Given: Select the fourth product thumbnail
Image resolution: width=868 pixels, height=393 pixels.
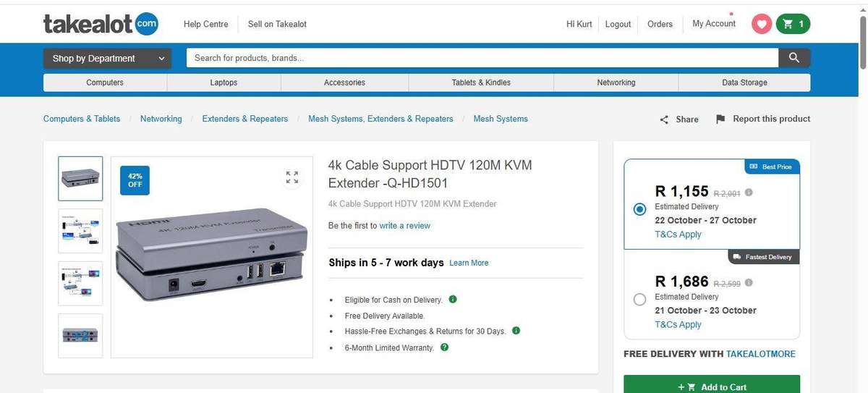Looking at the screenshot, I should tap(80, 336).
